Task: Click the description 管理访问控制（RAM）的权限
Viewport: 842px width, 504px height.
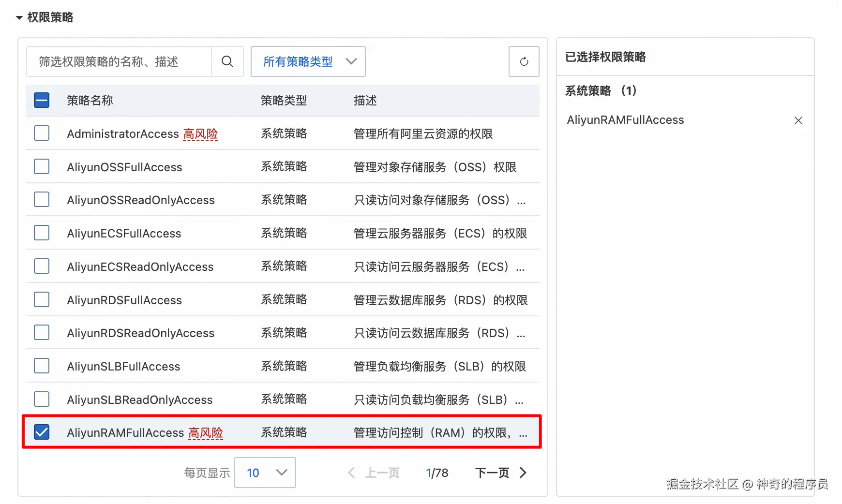Action: [440, 433]
